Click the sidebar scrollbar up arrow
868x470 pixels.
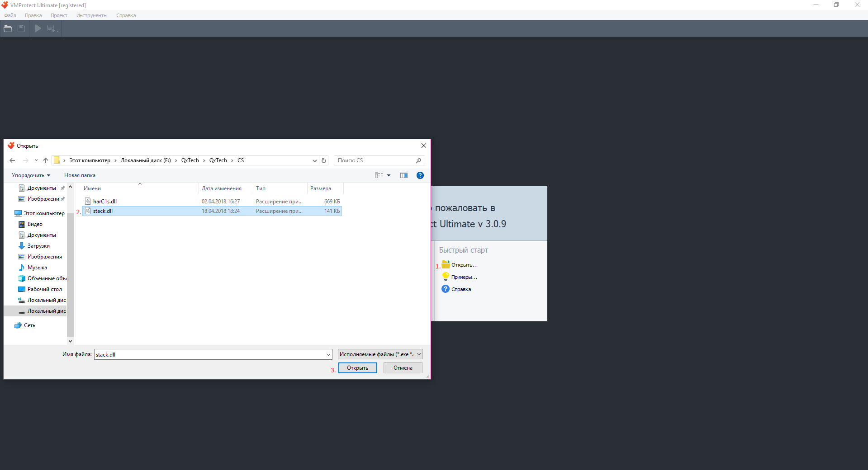pyautogui.click(x=70, y=187)
